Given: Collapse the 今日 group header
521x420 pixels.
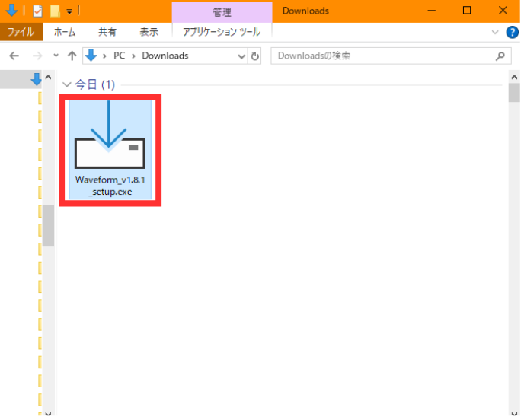Looking at the screenshot, I should (x=67, y=84).
